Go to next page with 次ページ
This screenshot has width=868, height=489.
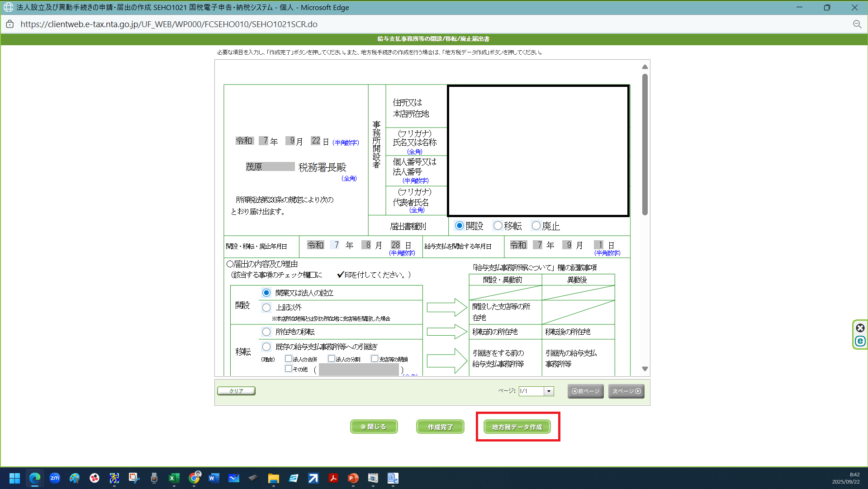coord(626,391)
